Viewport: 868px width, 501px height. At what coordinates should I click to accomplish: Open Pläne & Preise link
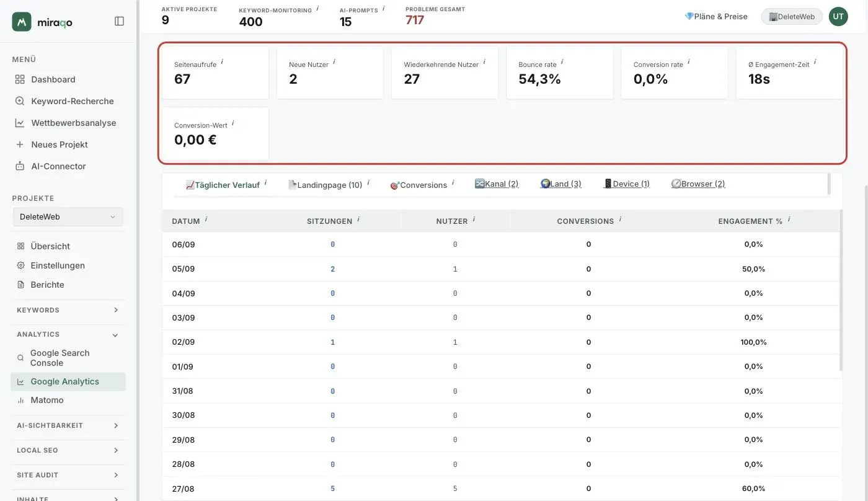click(716, 17)
